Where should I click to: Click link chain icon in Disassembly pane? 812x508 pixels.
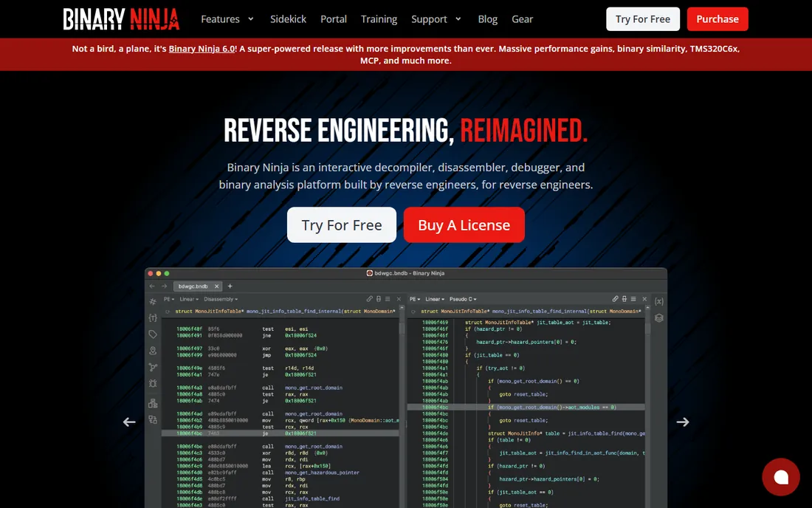[x=369, y=299]
